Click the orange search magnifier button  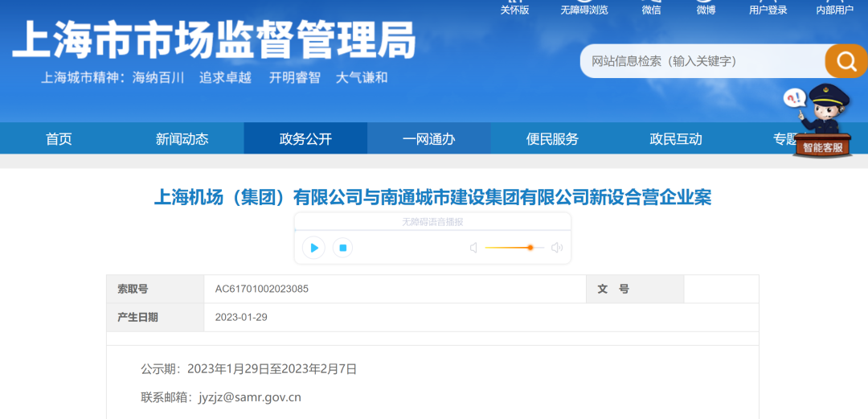click(x=846, y=61)
